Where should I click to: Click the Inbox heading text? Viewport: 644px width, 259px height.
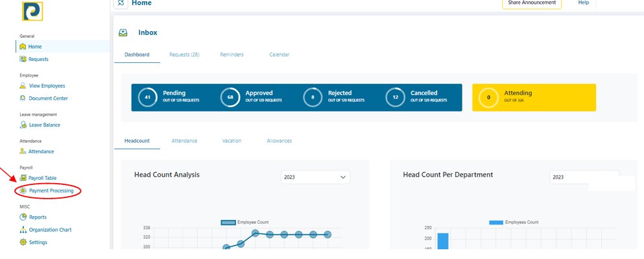coord(148,32)
